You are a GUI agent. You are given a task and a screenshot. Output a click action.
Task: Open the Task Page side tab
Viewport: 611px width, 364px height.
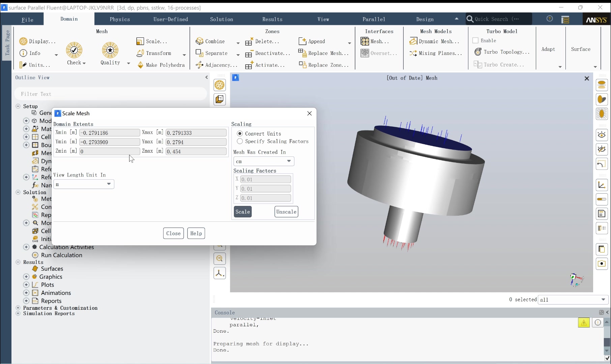pos(7,43)
